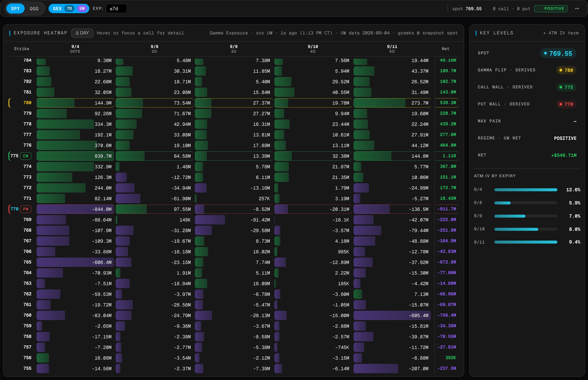Click the Gamma Flip 780 chip
The height and width of the screenshot is (380, 588).
[x=566, y=70]
